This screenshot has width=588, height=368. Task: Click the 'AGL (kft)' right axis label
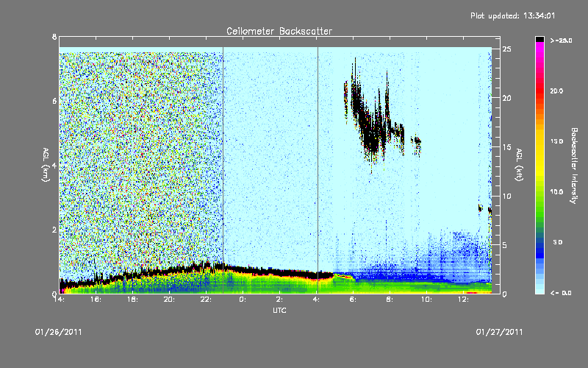(519, 165)
